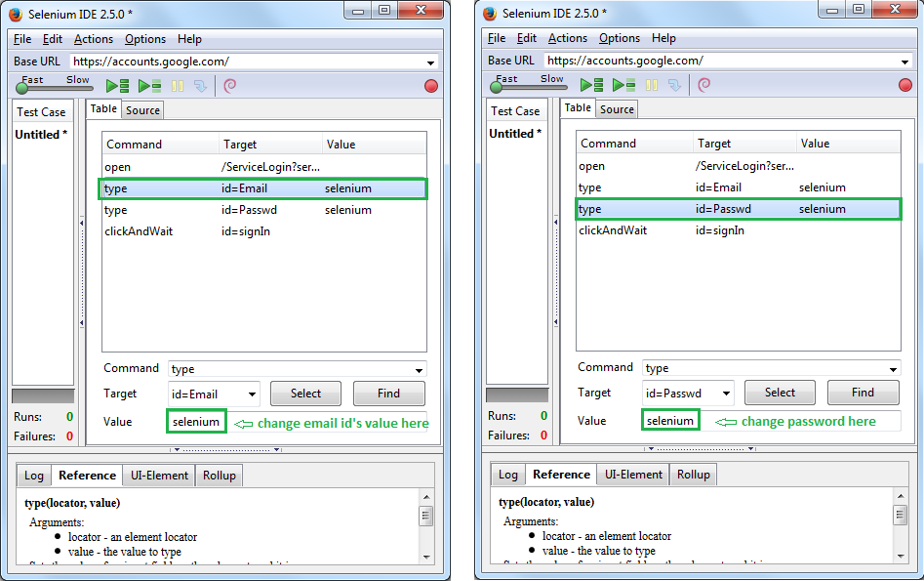
Task: Click Select button in left window
Action: click(x=305, y=394)
